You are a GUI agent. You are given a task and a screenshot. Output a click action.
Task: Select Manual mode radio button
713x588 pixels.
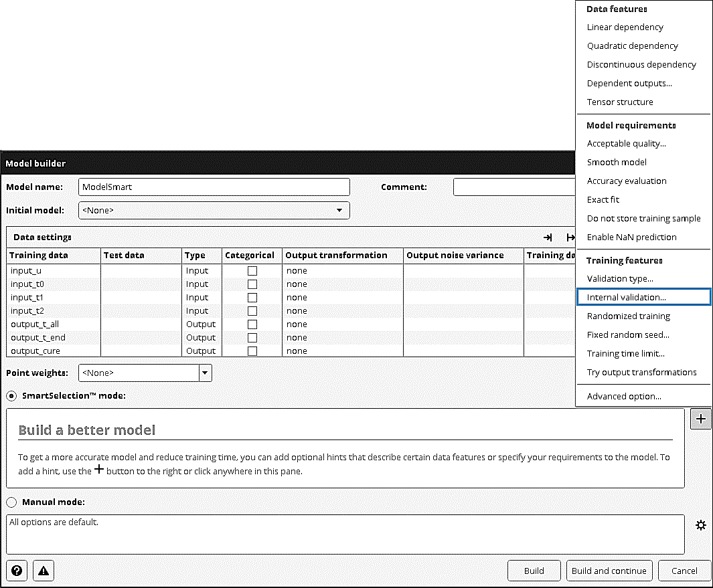coord(12,502)
